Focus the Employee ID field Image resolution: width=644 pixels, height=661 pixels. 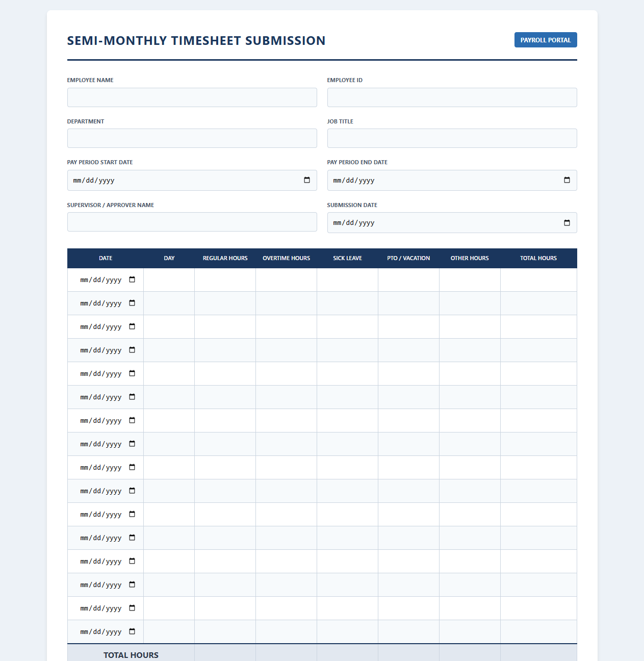point(452,97)
